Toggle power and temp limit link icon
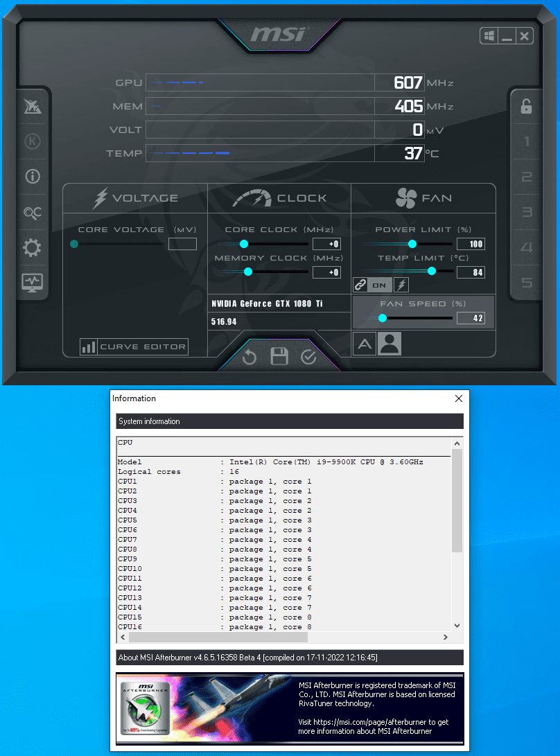 360,285
